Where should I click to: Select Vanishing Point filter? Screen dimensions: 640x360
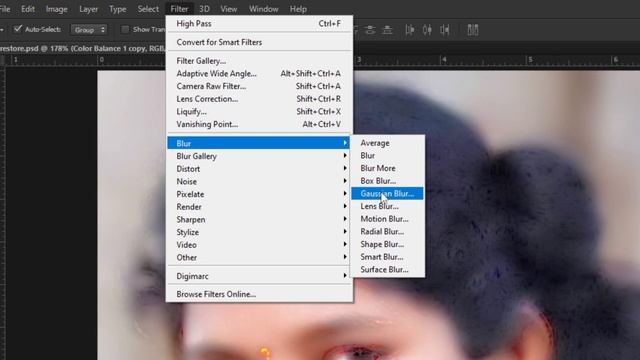coord(259,124)
